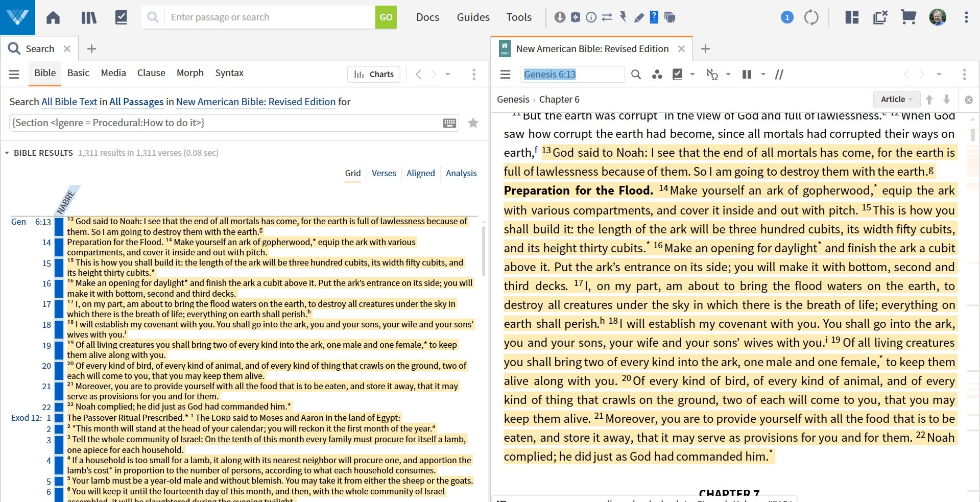
Task: Click the lightning bolt shortcut icon
Action: click(x=623, y=17)
